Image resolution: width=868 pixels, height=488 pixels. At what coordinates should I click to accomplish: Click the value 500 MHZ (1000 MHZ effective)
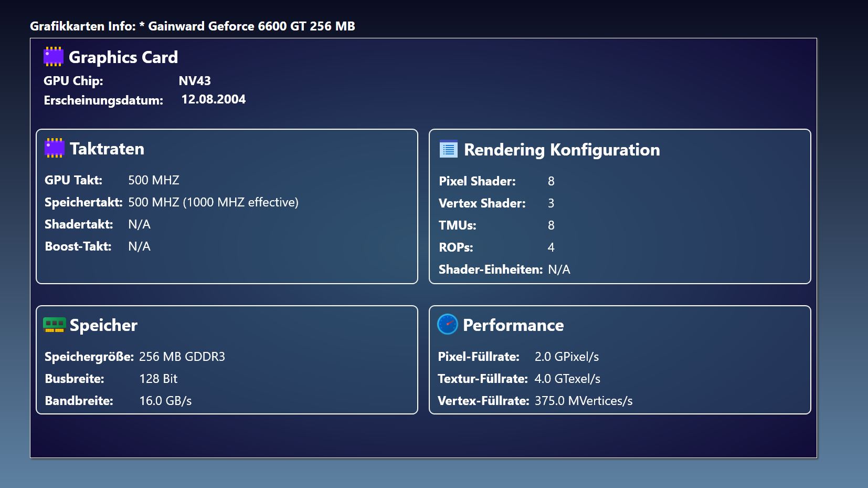tap(213, 202)
